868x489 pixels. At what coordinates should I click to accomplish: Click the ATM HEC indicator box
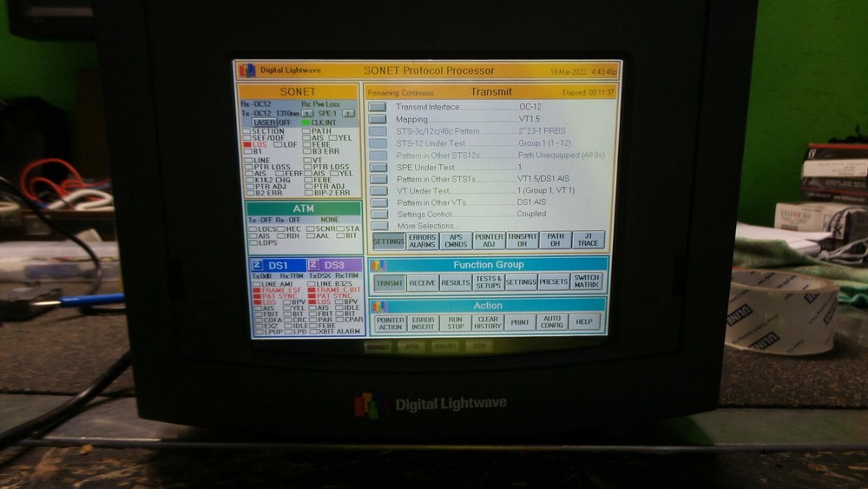(281, 228)
